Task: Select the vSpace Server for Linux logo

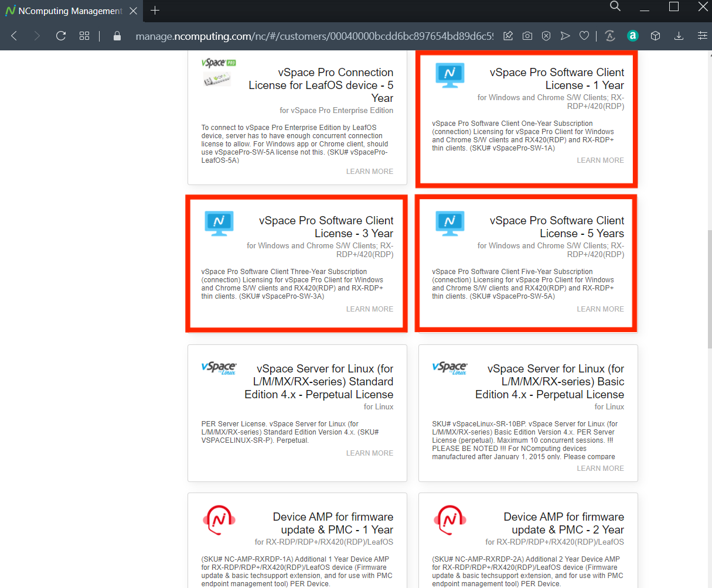Action: 219,368
